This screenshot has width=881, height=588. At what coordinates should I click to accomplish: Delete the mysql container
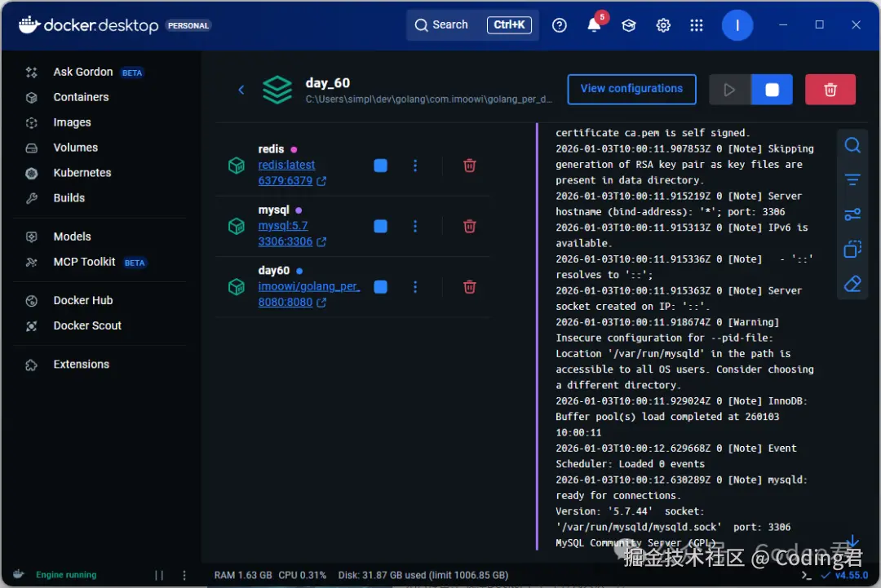click(470, 227)
